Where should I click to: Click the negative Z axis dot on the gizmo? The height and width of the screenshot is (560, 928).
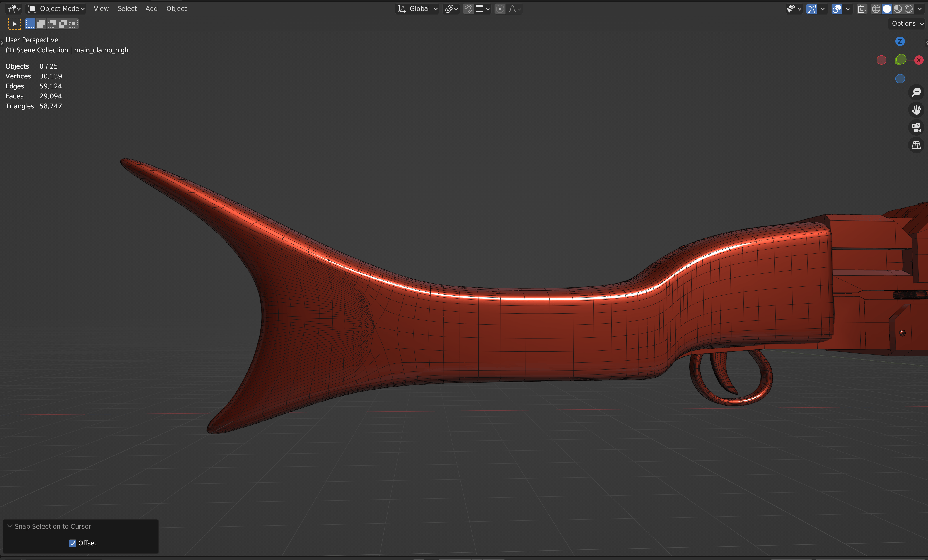point(900,79)
